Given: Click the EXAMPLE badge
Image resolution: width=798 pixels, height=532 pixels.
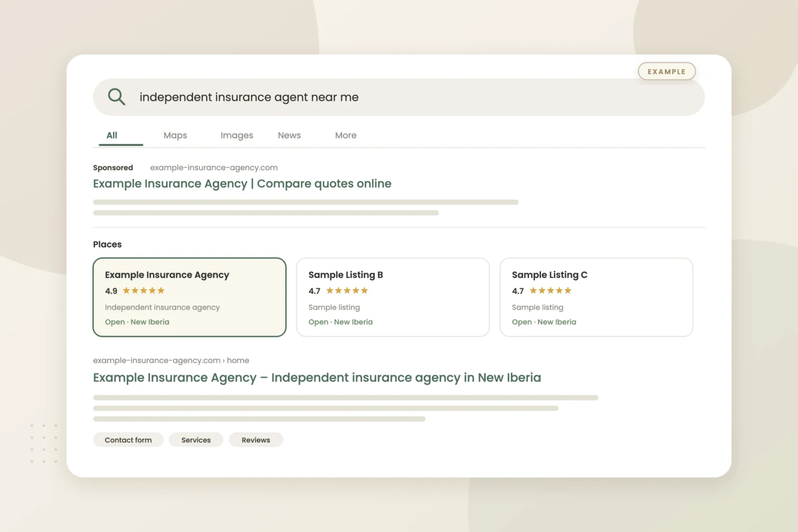Looking at the screenshot, I should click(667, 71).
